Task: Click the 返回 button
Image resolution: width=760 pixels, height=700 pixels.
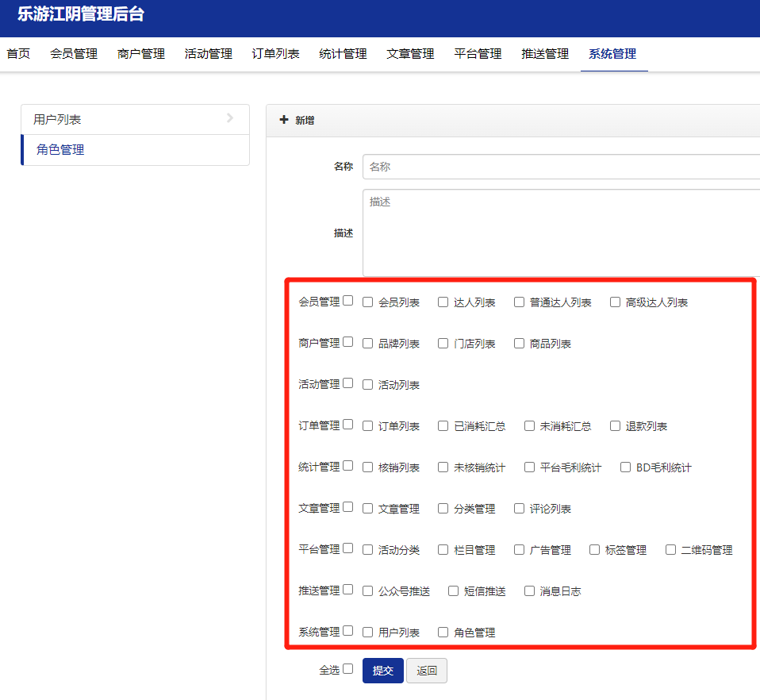Action: pyautogui.click(x=427, y=671)
